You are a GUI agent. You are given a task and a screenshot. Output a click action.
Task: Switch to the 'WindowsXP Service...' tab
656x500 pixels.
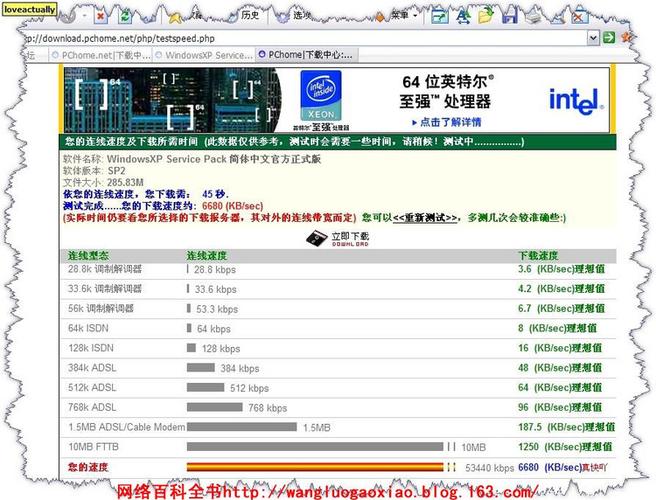click(204, 55)
